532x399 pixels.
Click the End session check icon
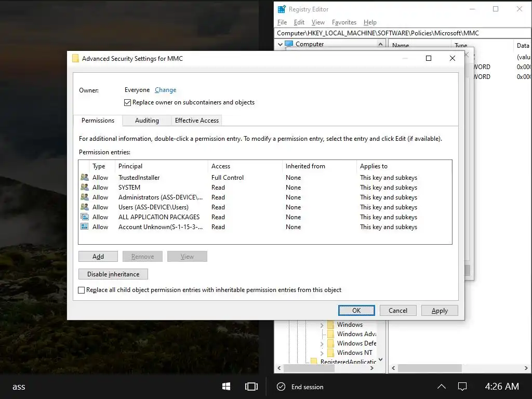pyautogui.click(x=281, y=387)
